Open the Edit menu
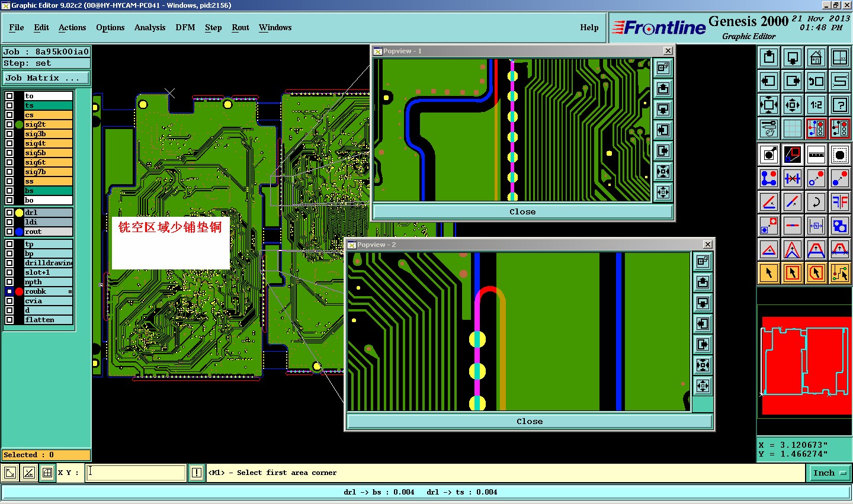Image resolution: width=853 pixels, height=504 pixels. coord(41,27)
